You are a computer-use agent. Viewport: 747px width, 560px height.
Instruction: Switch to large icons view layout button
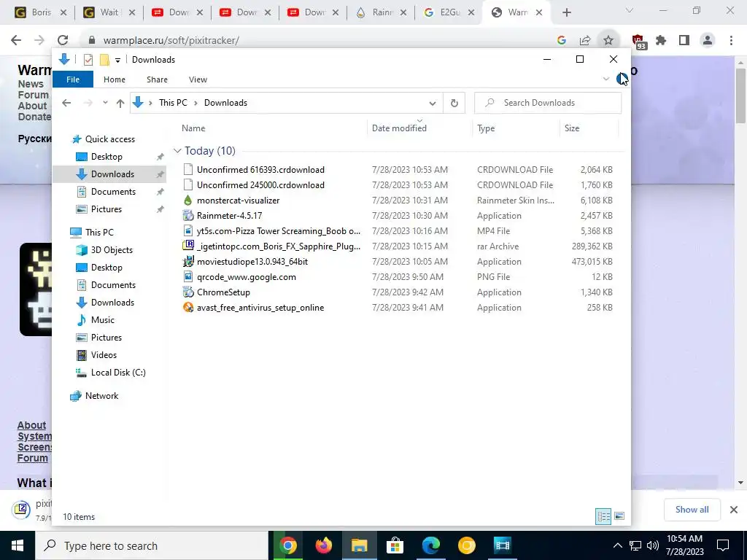click(x=619, y=516)
